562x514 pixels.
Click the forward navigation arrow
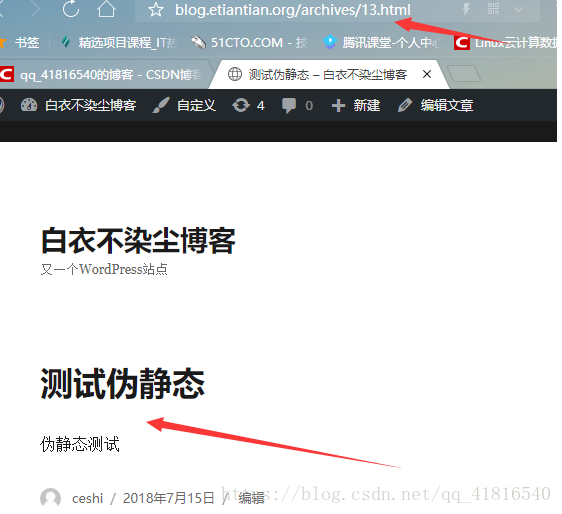[35, 8]
